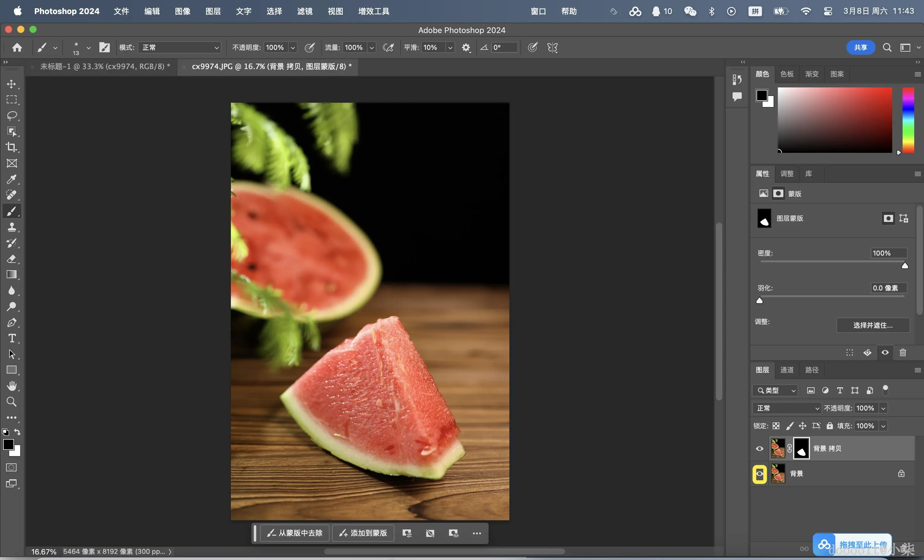Select the Lasso tool
This screenshot has width=924, height=560.
click(12, 116)
